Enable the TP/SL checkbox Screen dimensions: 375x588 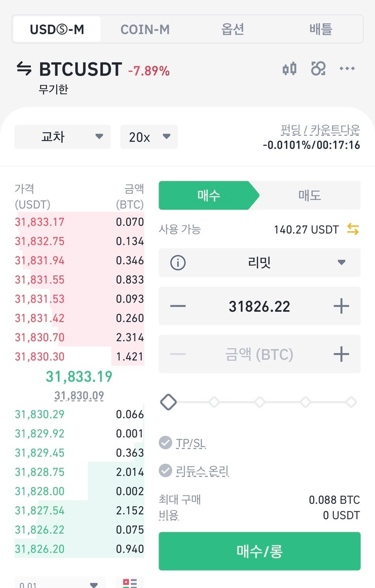(165, 443)
